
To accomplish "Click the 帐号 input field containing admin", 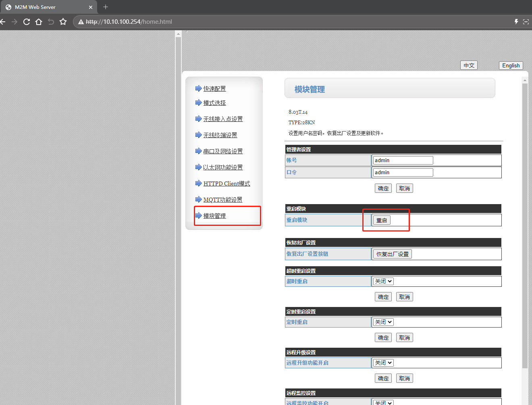I will (x=403, y=160).
